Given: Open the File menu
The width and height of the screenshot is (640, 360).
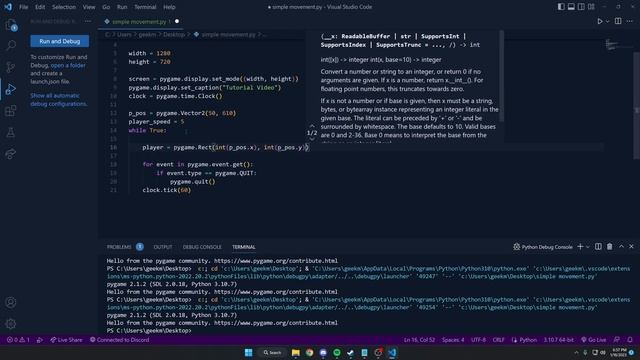Looking at the screenshot, I should tap(24, 7).
